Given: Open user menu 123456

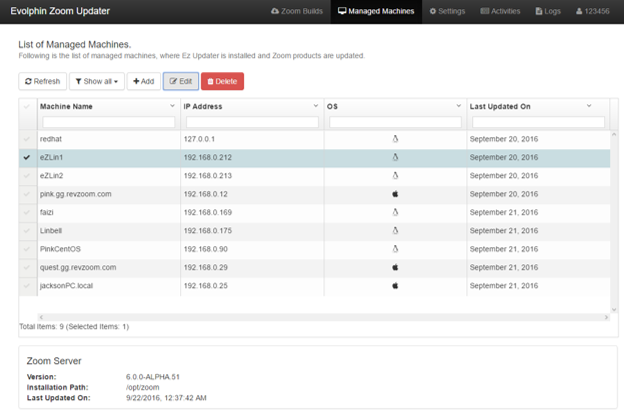Looking at the screenshot, I should [593, 11].
